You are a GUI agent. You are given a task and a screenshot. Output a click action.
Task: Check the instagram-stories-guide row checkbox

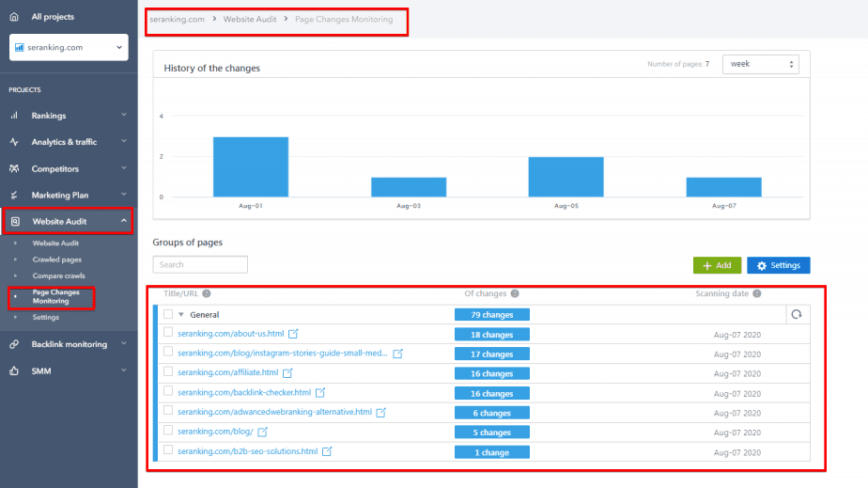[168, 352]
